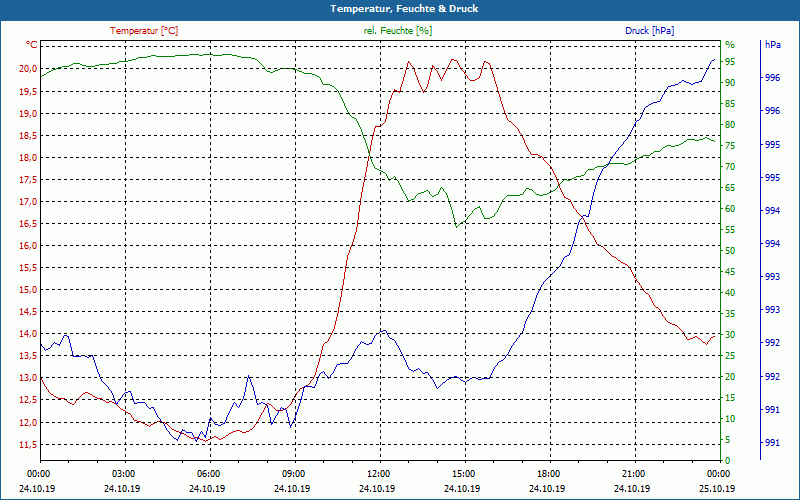
Task: Click green humidity axis value '50'
Action: (730, 251)
